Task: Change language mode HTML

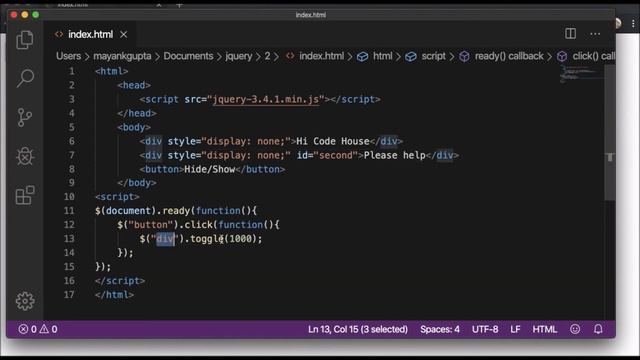Action: click(544, 329)
